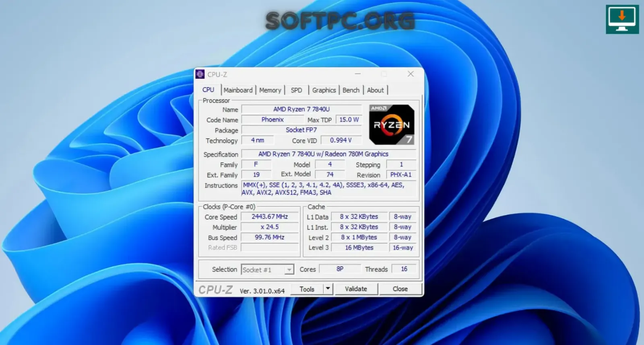Click the Ext. Family value '19'

coord(256,175)
